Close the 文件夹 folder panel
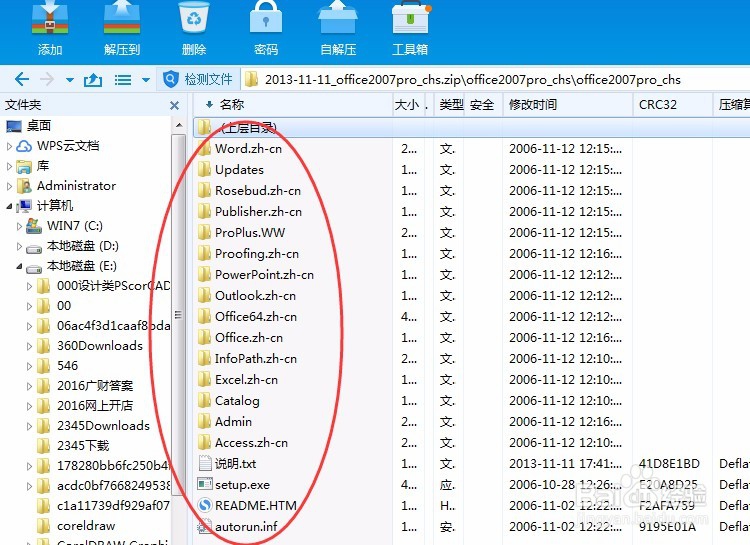Viewport: 750px width, 545px height. [x=175, y=105]
